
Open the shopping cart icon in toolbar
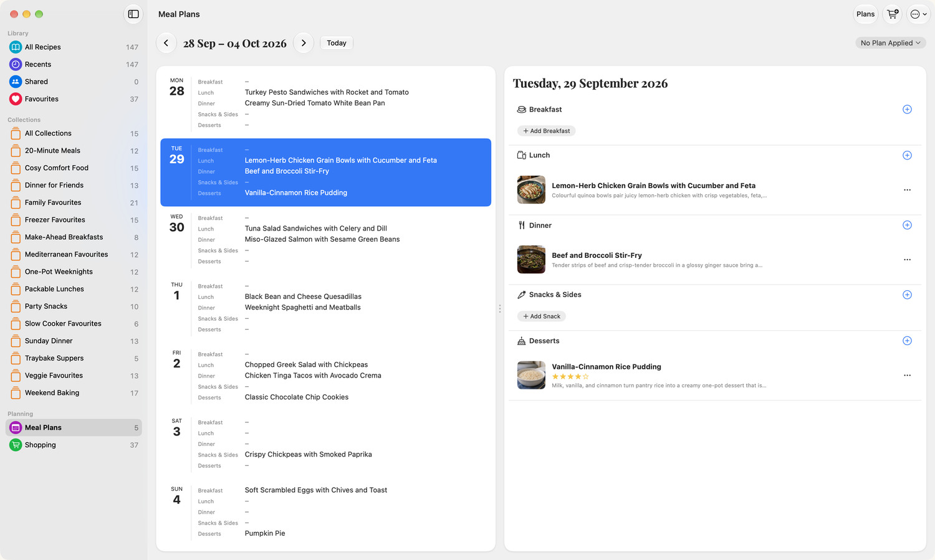[x=893, y=14]
